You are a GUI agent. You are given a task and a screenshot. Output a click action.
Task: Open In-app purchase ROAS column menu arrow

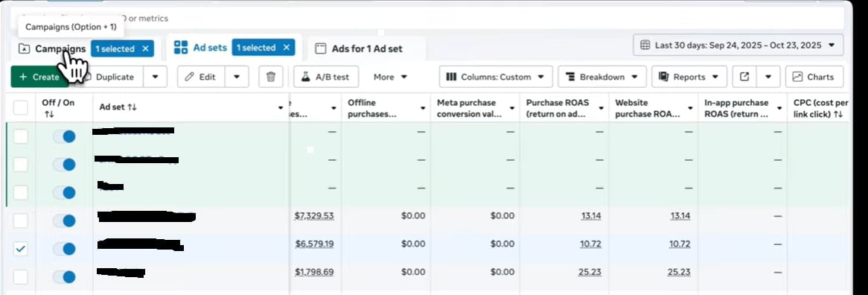click(779, 108)
